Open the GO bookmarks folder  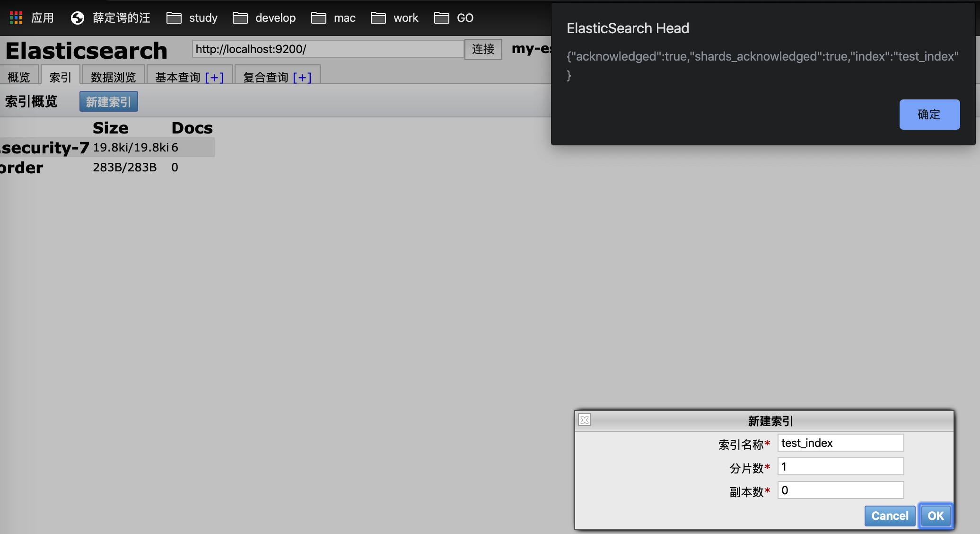(x=454, y=18)
